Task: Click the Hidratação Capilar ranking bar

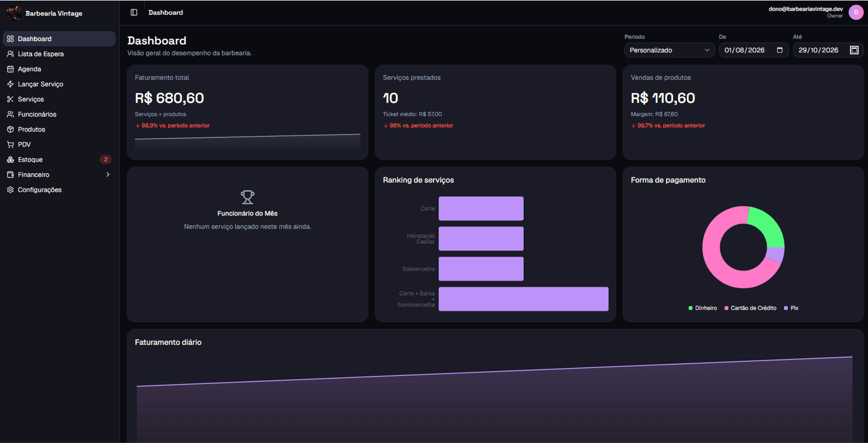Action: [x=481, y=239]
